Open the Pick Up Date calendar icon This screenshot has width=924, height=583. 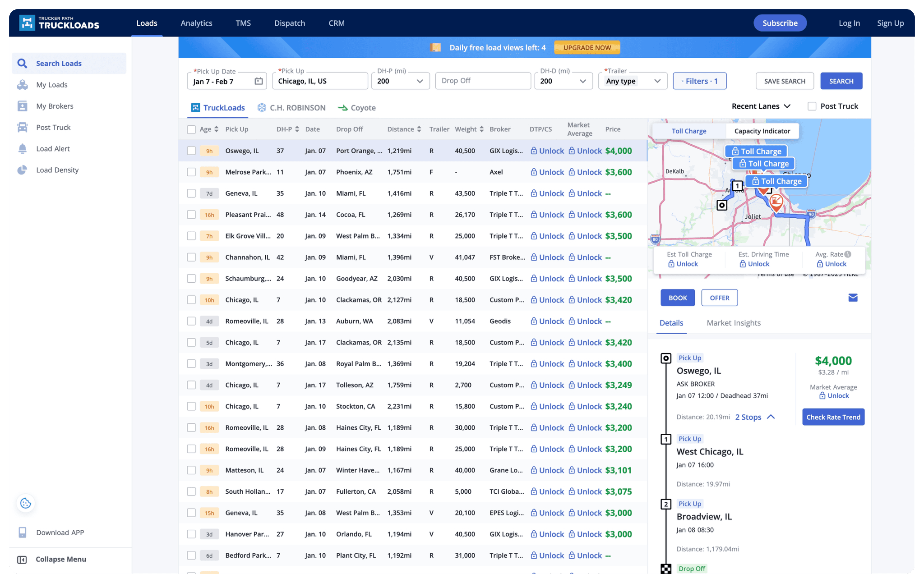(258, 81)
